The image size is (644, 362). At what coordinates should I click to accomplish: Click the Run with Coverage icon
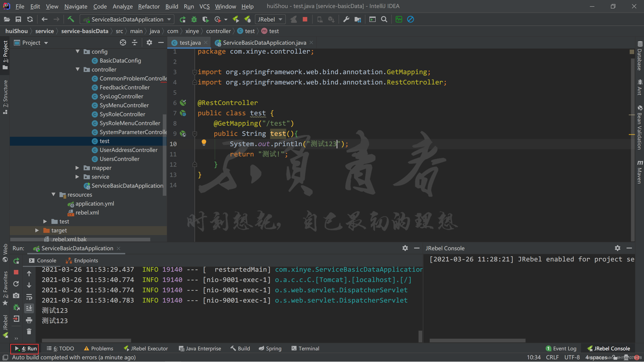coord(205,19)
